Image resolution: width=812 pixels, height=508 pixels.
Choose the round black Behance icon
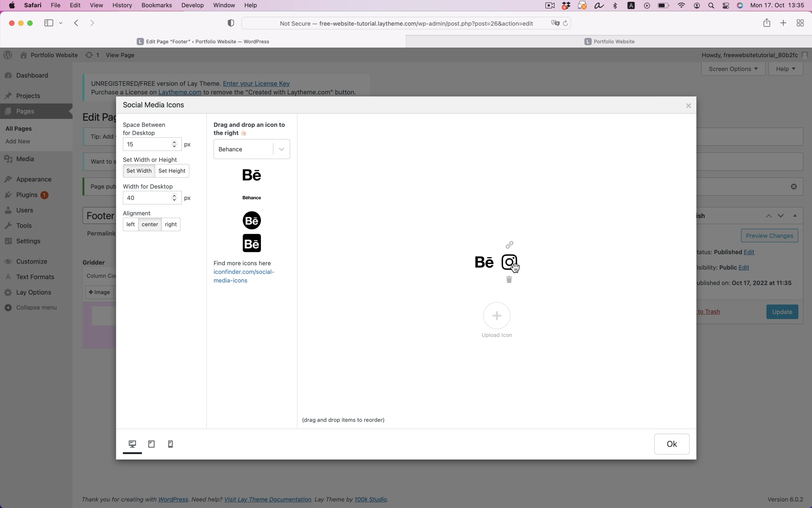252,220
